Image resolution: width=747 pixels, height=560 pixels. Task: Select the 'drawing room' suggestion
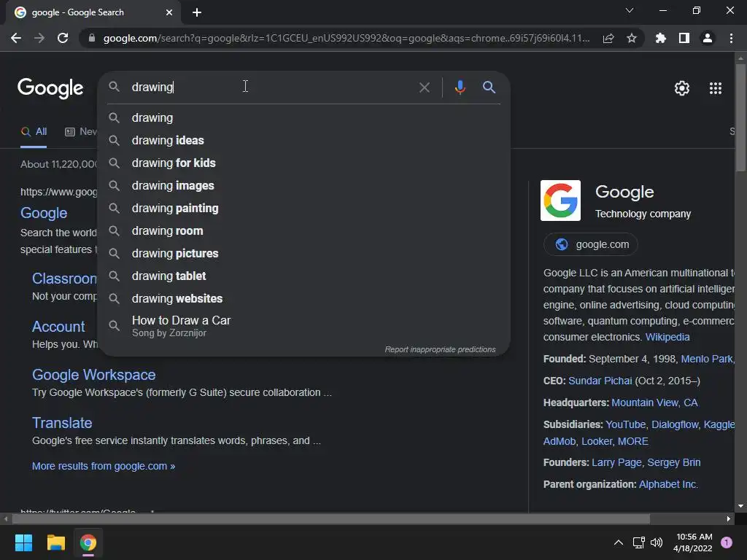point(304,231)
